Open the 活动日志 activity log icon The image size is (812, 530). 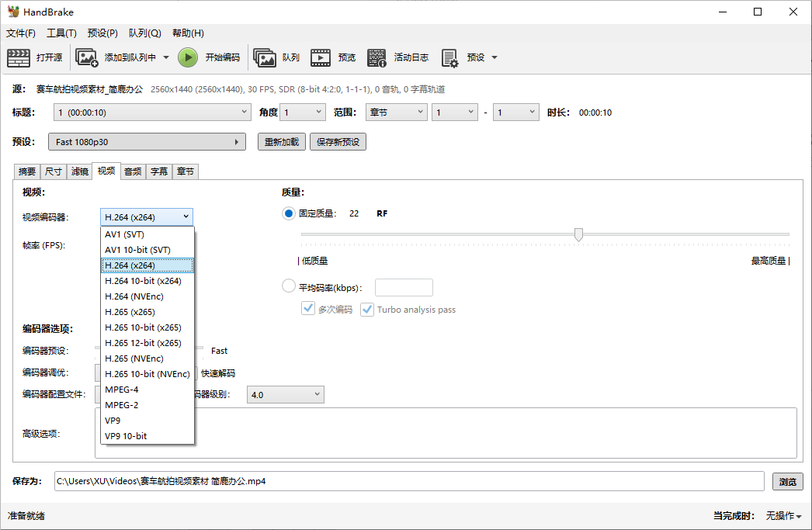point(377,57)
